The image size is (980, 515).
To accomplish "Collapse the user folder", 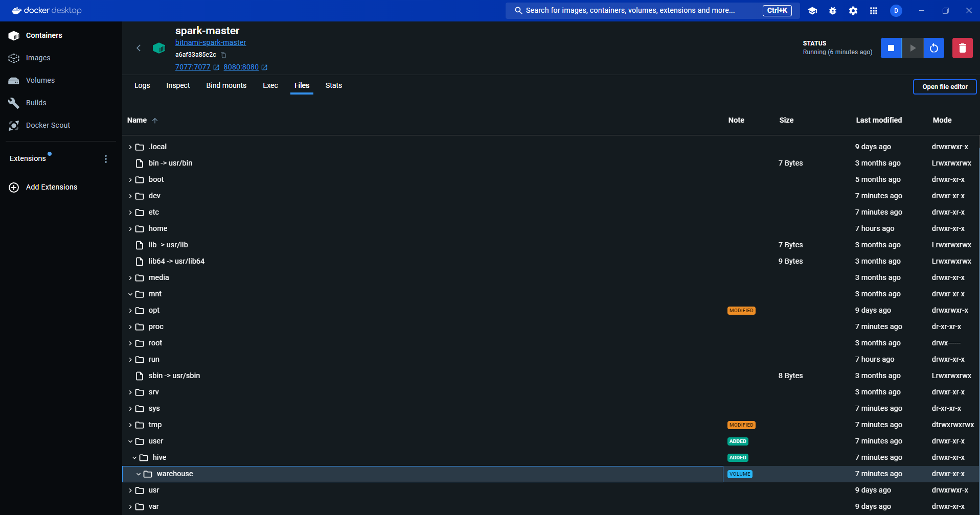I will (x=130, y=441).
